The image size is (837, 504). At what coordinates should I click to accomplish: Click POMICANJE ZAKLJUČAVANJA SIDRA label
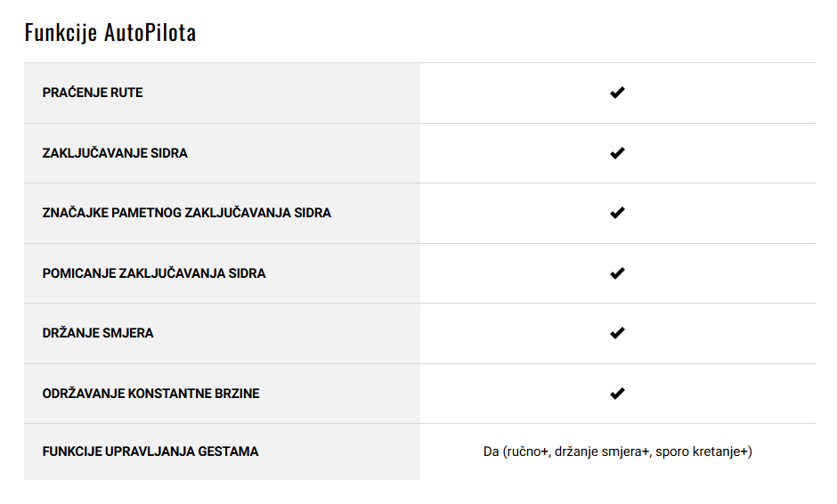point(154,273)
